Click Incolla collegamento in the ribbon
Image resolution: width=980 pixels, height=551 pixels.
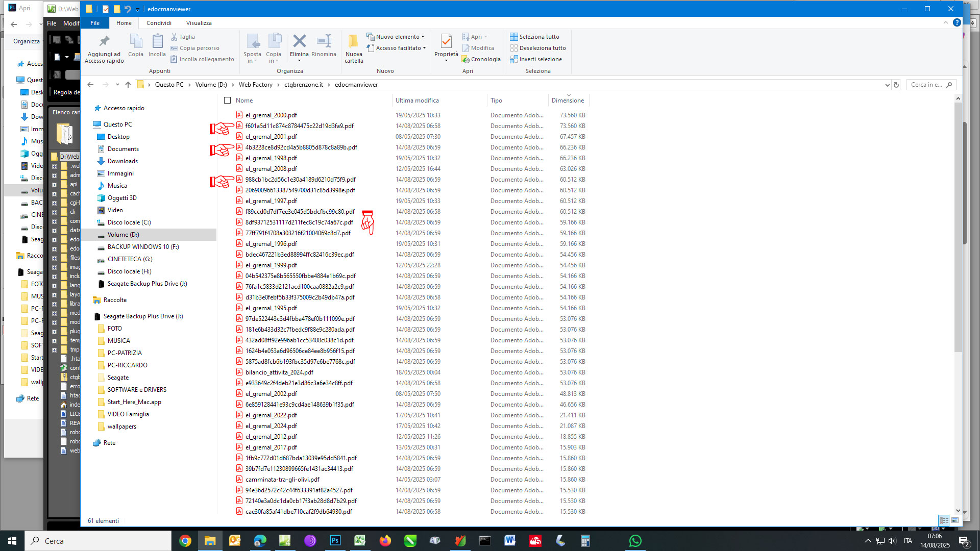(x=202, y=59)
